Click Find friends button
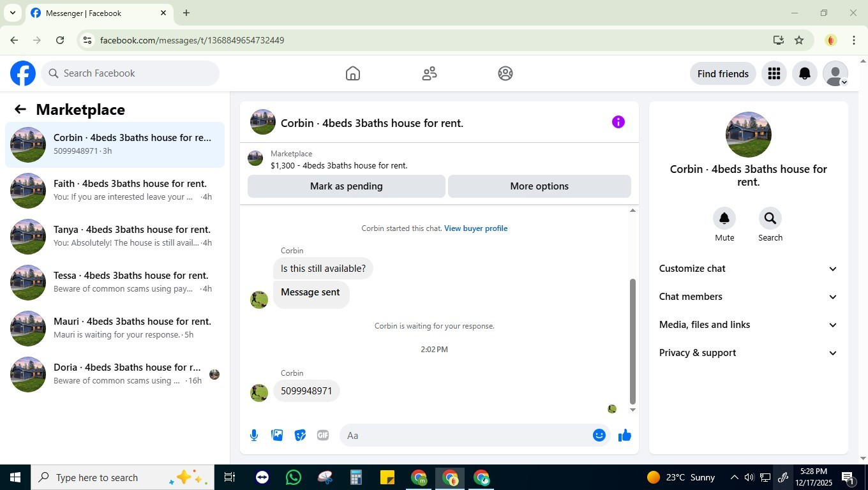Viewport: 868px width, 490px height. coord(723,73)
